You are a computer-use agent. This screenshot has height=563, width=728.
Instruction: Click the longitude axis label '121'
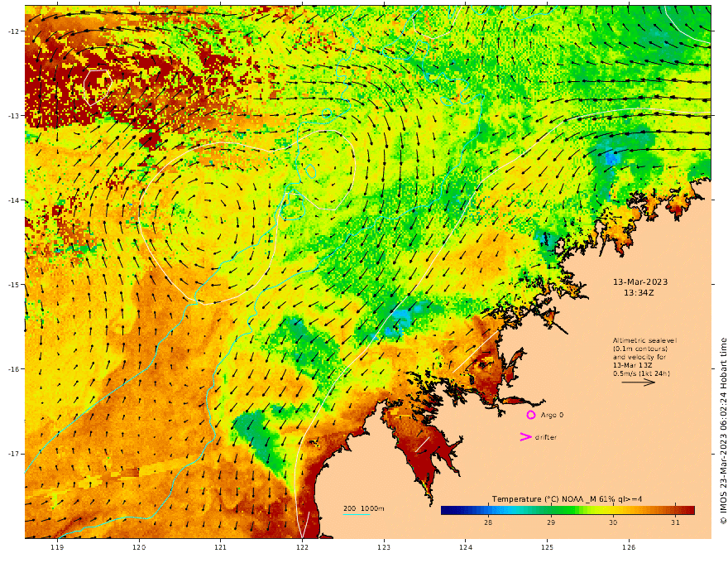221,547
